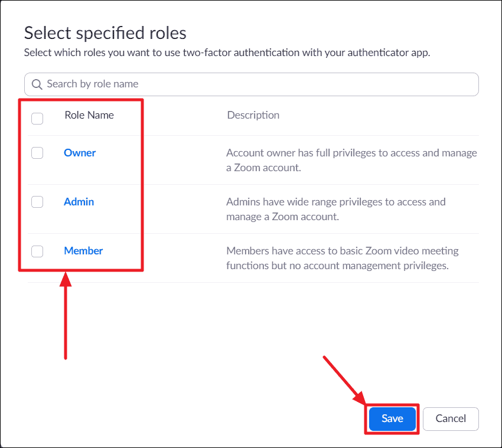Open the Admin role link

79,202
